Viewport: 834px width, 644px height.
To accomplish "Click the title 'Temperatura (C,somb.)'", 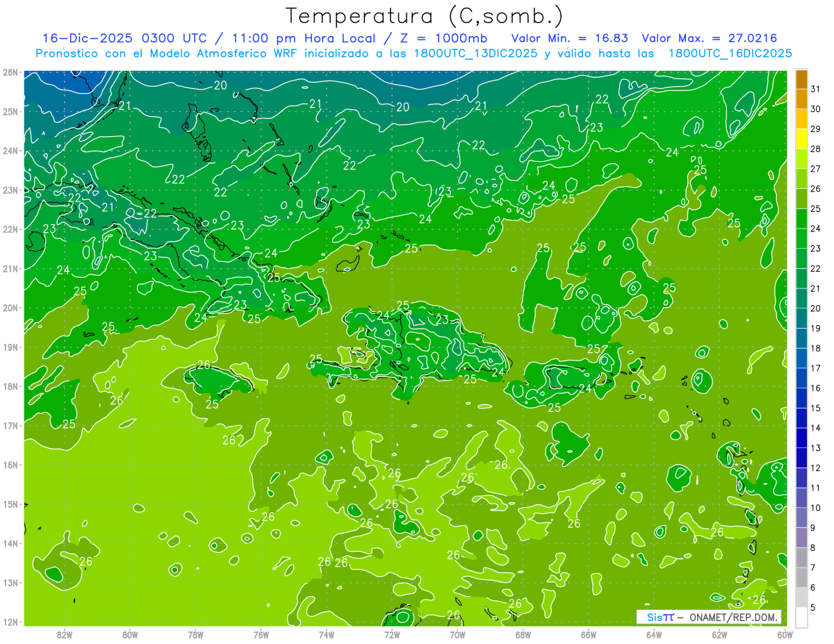I will coord(425,16).
